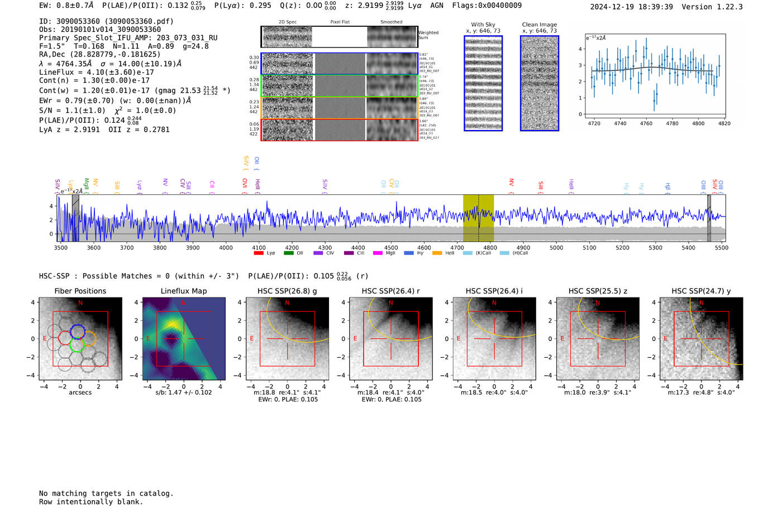Screen dimensions: 782x532
Task: Select the green-bordered 2D spectrum fiber row
Action: [339, 86]
